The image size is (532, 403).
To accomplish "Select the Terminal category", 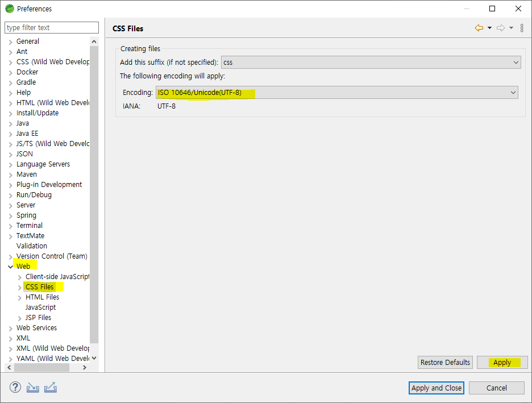I will (30, 225).
